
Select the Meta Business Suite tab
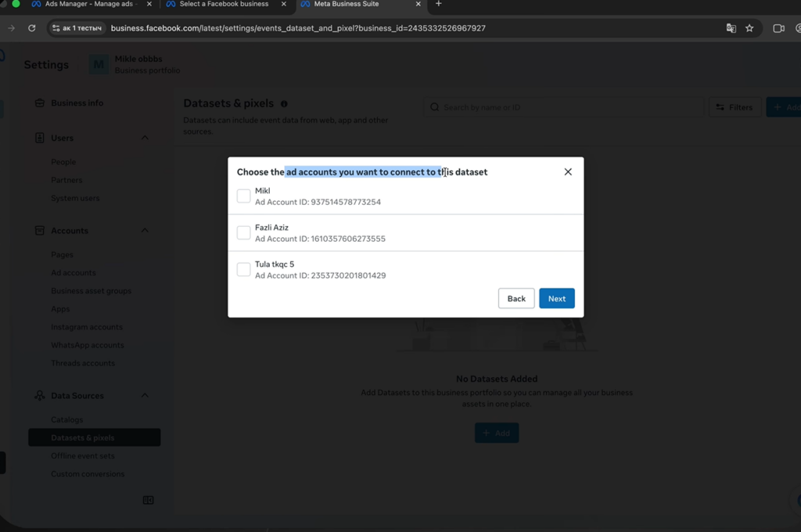347,4
